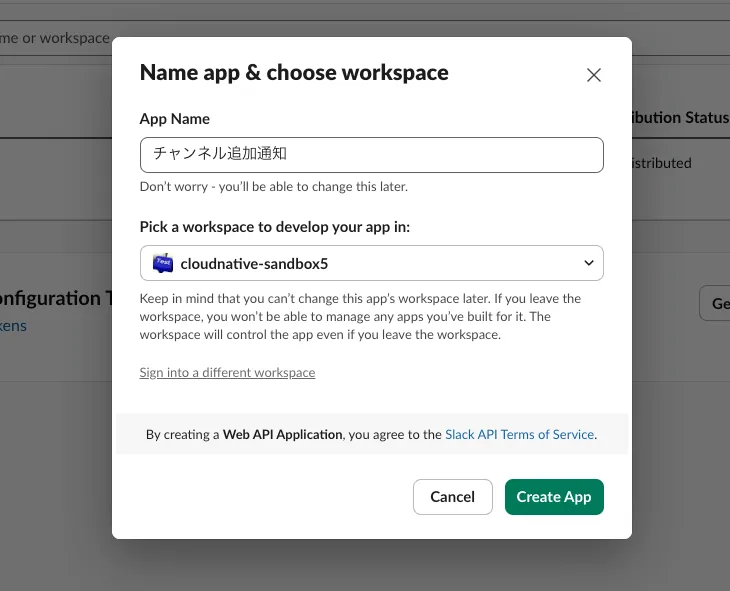Click the cloudnative-sandbox5 workspace icon

click(x=162, y=263)
